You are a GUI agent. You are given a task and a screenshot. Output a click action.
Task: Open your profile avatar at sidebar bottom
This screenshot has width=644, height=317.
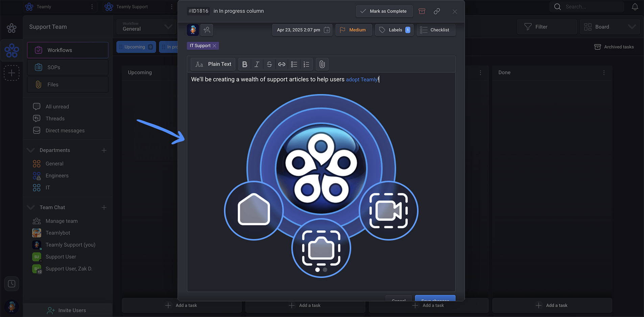tap(11, 307)
